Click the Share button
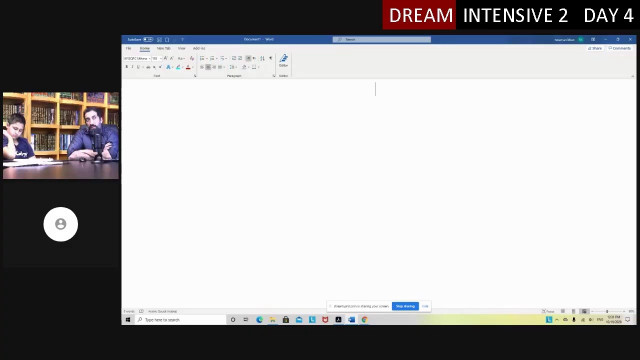Image resolution: width=640 pixels, height=360 pixels. click(x=595, y=48)
